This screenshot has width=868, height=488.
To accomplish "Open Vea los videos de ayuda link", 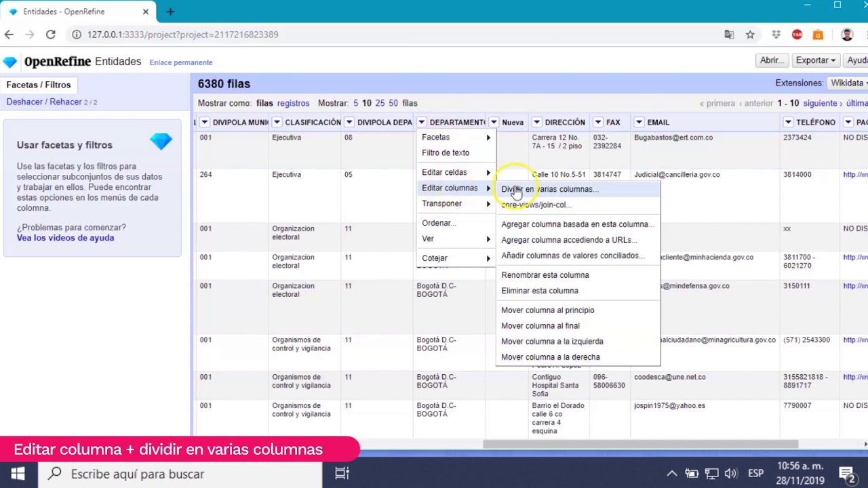I will point(65,238).
